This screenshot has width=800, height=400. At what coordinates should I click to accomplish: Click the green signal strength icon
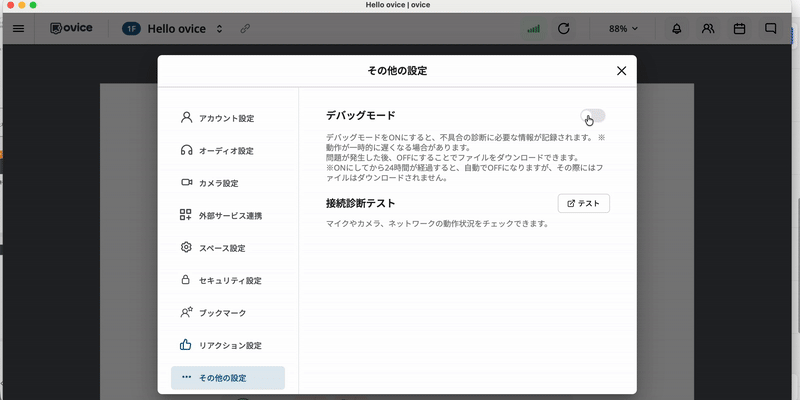[x=533, y=28]
